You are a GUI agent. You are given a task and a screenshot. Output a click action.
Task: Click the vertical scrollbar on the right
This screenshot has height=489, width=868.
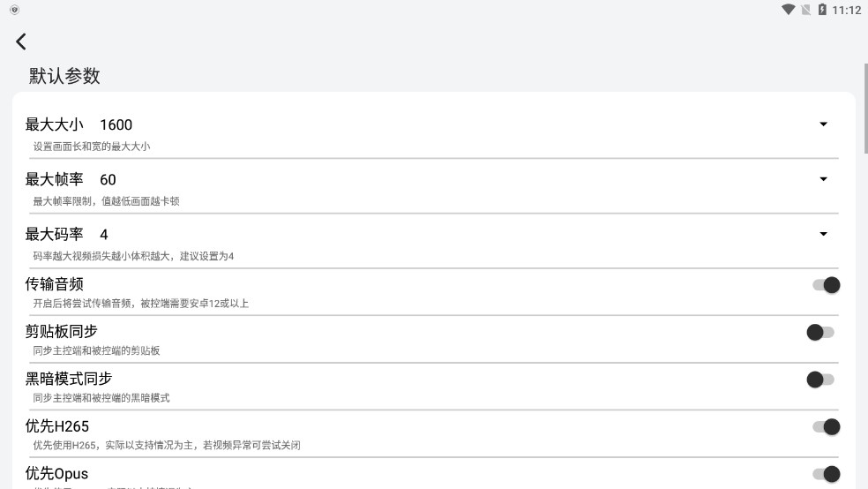coord(864,106)
